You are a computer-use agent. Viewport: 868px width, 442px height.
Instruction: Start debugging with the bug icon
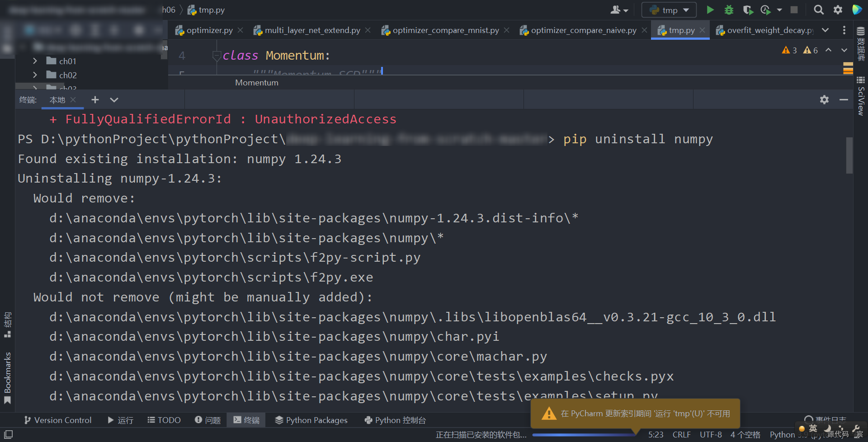(x=729, y=10)
